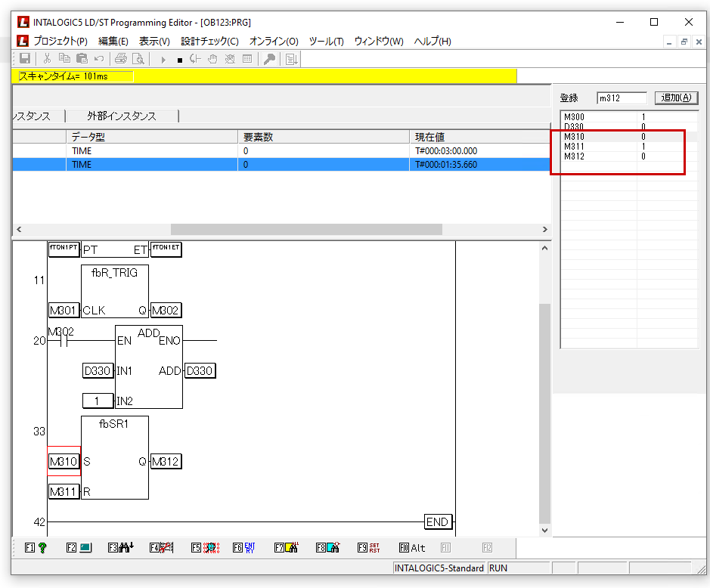Image resolution: width=710 pixels, height=588 pixels.
Task: Click the key icon in toolbar
Action: coord(269,59)
